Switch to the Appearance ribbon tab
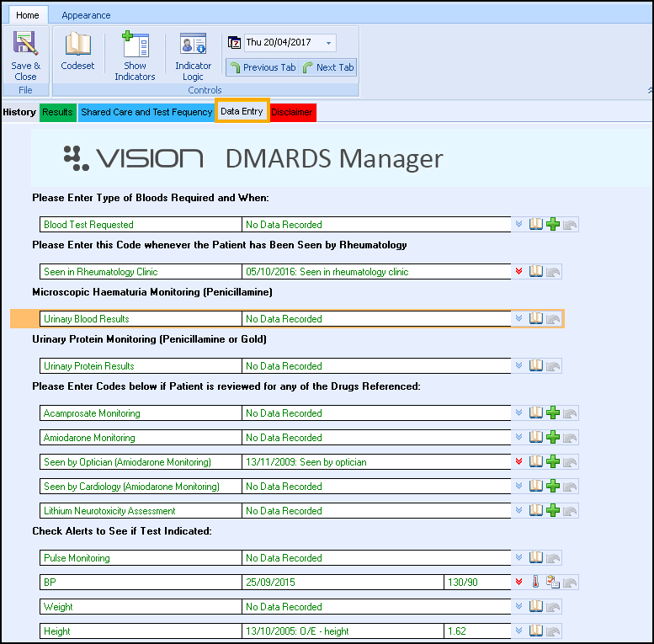The image size is (654, 644). pos(85,15)
